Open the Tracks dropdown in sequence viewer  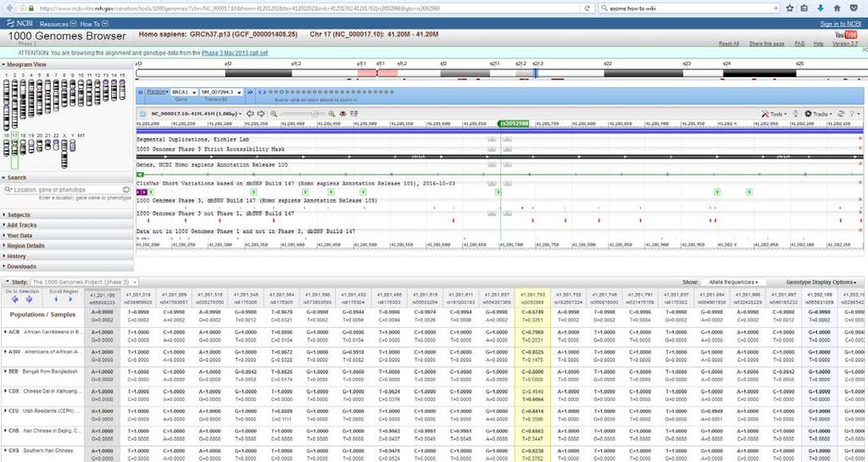(x=818, y=114)
